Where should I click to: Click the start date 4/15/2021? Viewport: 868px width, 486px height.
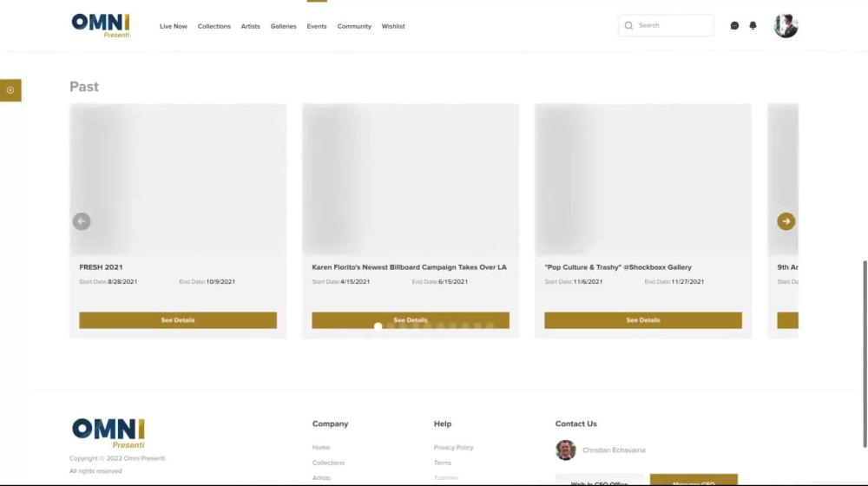[x=355, y=282]
